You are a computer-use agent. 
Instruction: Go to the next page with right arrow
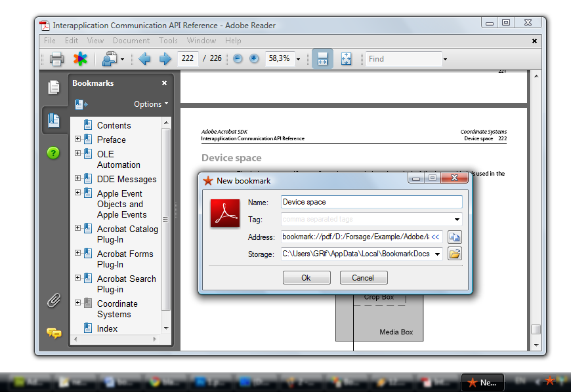click(165, 58)
